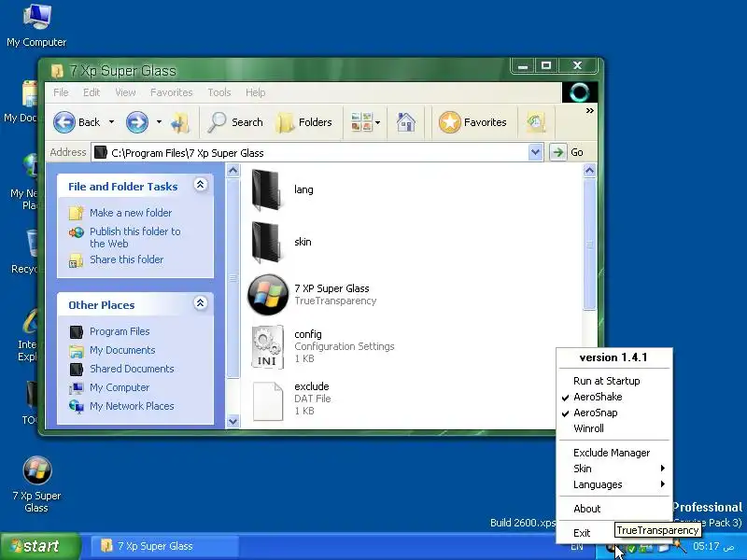Click the Back arrow button

[x=64, y=122]
